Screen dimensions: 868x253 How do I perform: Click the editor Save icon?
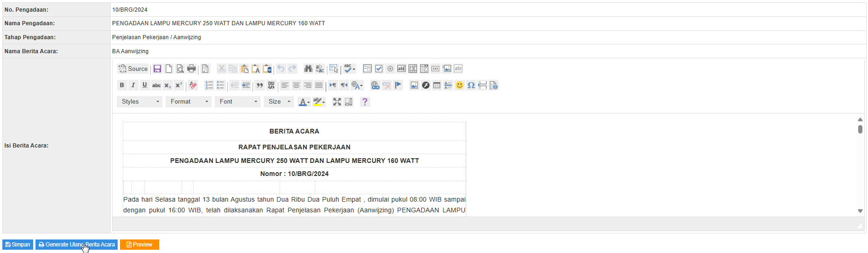pos(157,69)
